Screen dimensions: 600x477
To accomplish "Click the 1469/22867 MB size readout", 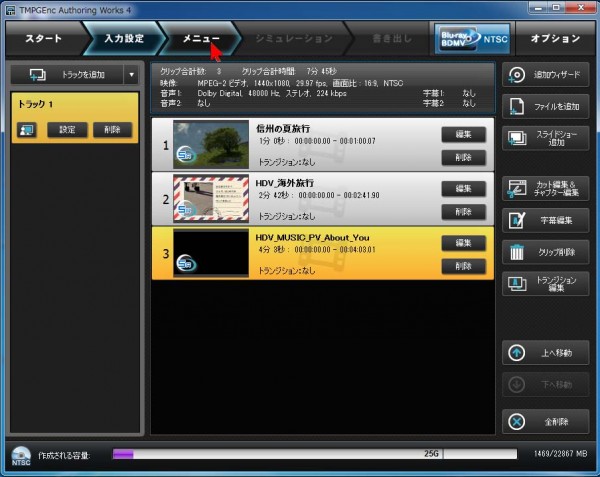I will pyautogui.click(x=560, y=454).
